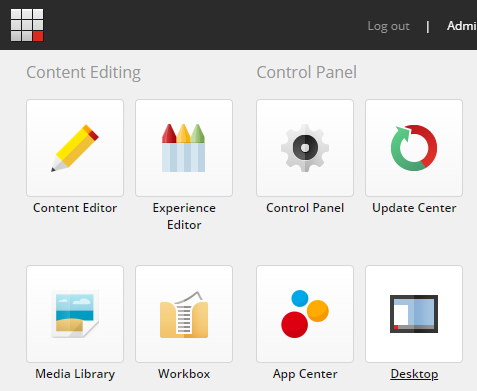The height and width of the screenshot is (391, 477).
Task: Click the Control Panel section heading
Action: [x=307, y=72]
